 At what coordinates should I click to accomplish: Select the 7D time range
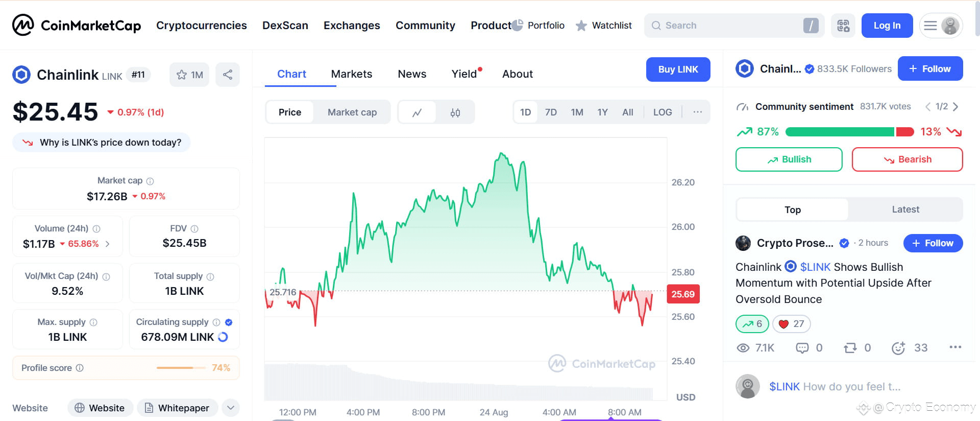point(551,112)
